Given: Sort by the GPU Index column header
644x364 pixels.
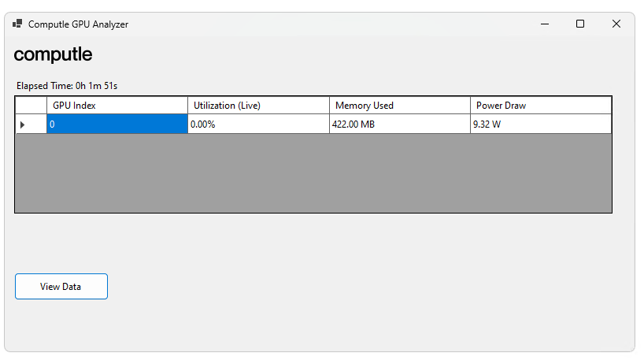Looking at the screenshot, I should [117, 106].
